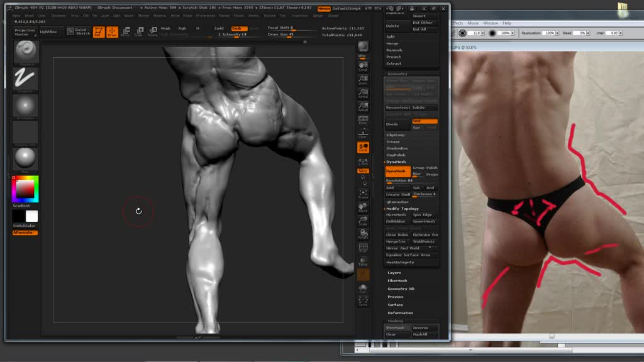644x362 pixels.
Task: Toggle the Alternate button
Action: point(25,233)
